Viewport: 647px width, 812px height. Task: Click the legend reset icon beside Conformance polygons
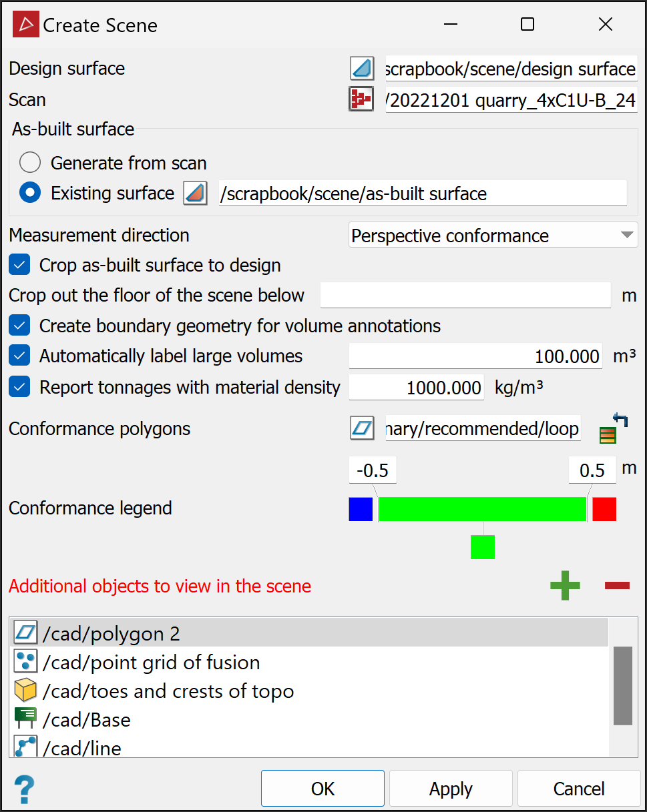(x=614, y=428)
